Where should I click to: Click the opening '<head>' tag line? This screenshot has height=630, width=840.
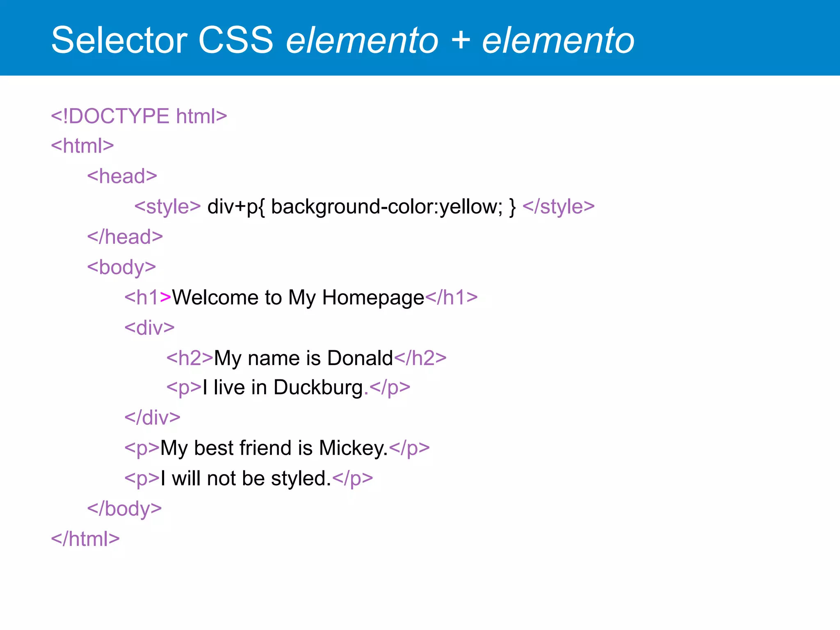pyautogui.click(x=122, y=176)
